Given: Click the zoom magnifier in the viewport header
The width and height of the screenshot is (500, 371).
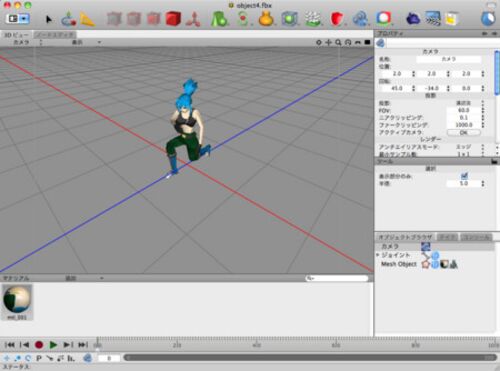Looking at the screenshot, I should coord(338,42).
